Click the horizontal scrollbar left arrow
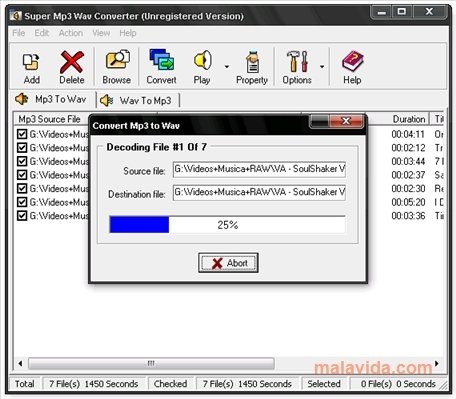Image resolution: width=456 pixels, height=399 pixels. [20, 363]
